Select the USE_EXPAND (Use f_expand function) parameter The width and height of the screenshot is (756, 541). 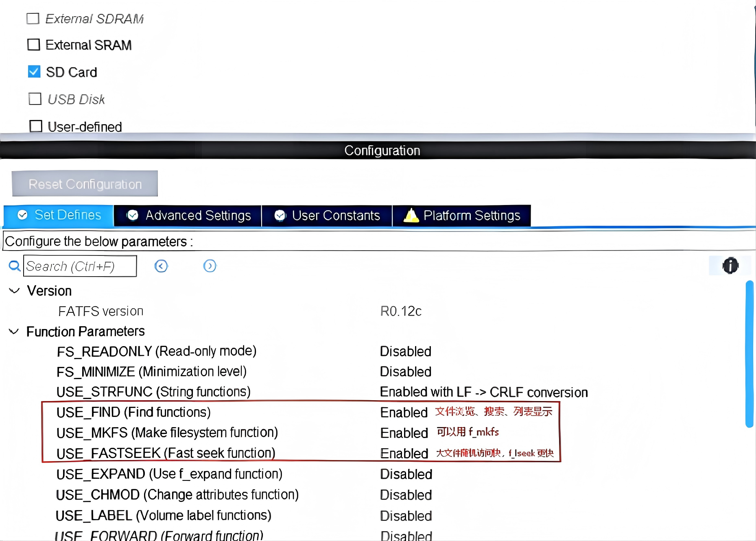coord(169,474)
